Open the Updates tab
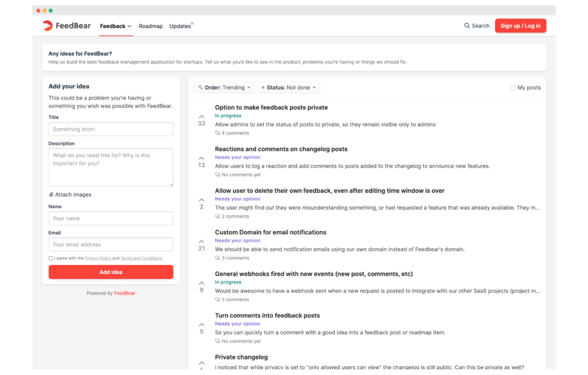 point(180,26)
